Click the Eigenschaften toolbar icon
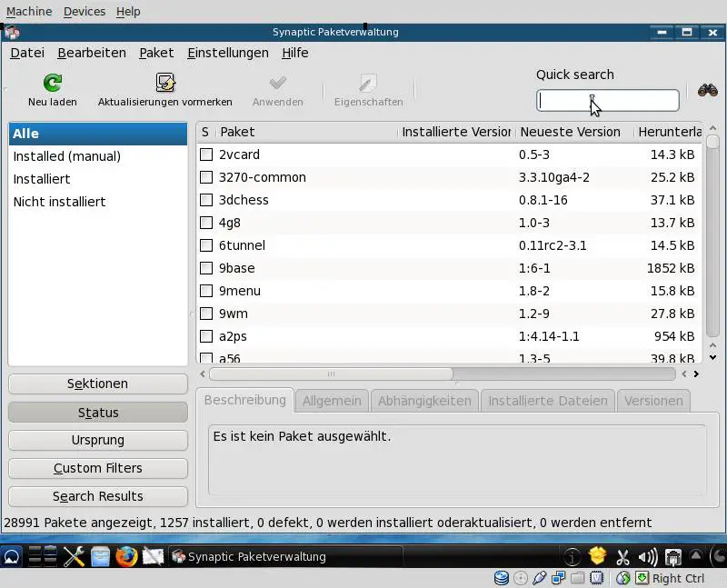The image size is (727, 588). click(369, 83)
